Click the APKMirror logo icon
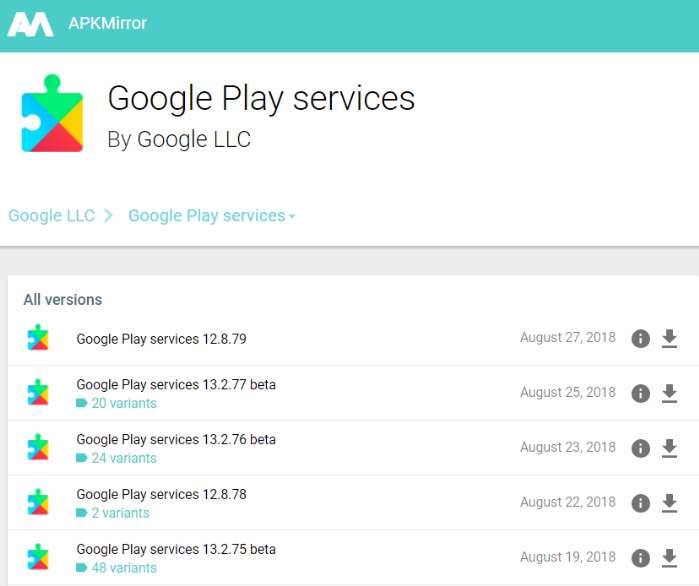Viewport: 699px width, 586px height. coord(31,24)
